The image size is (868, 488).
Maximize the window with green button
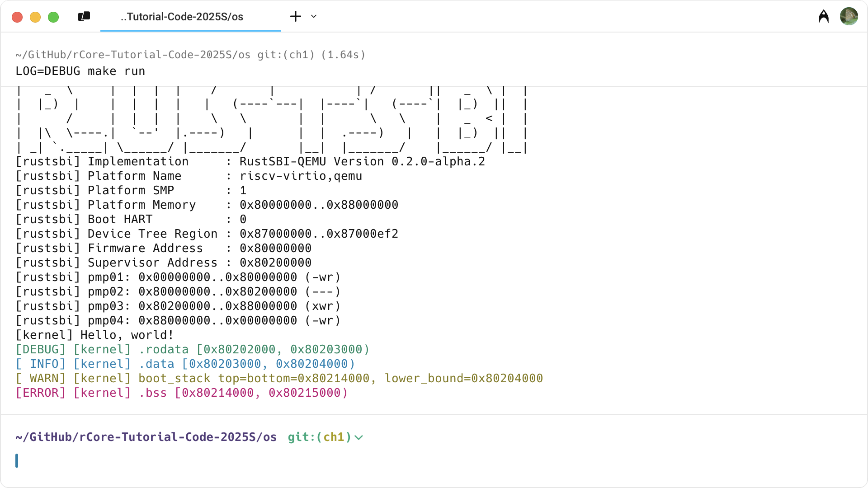point(53,17)
